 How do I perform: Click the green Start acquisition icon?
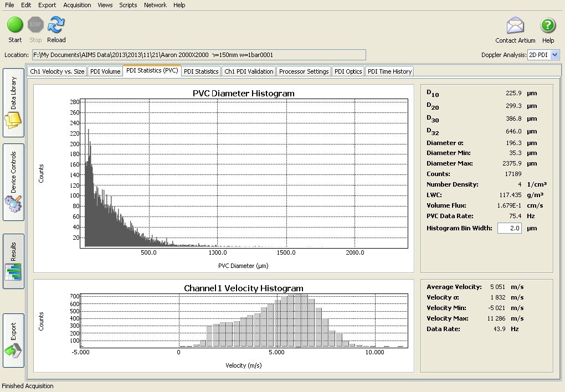click(x=15, y=25)
